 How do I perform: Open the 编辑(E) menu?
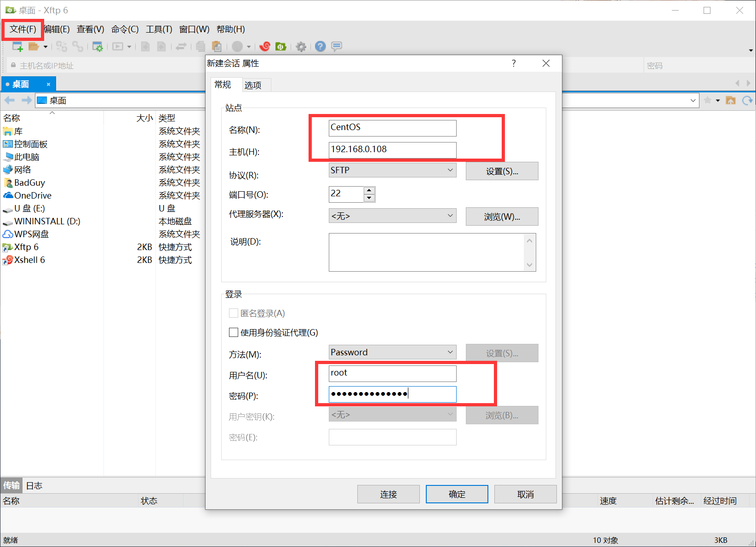[x=57, y=29]
